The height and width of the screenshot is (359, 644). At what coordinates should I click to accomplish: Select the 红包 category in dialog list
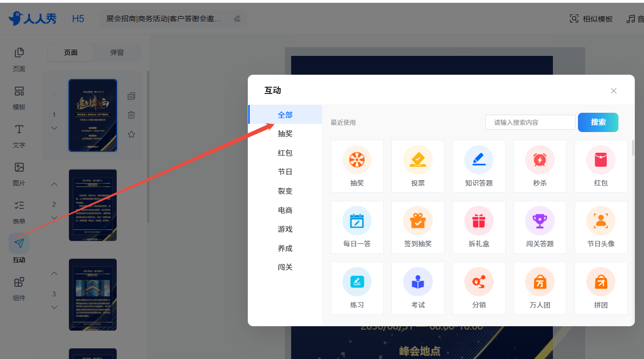coord(285,153)
